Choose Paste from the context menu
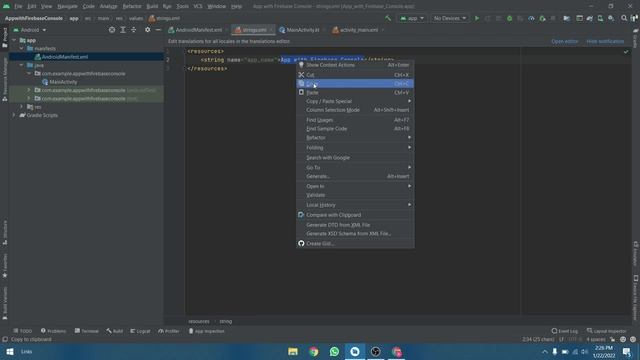Image resolution: width=640 pixels, height=360 pixels. [x=355, y=93]
